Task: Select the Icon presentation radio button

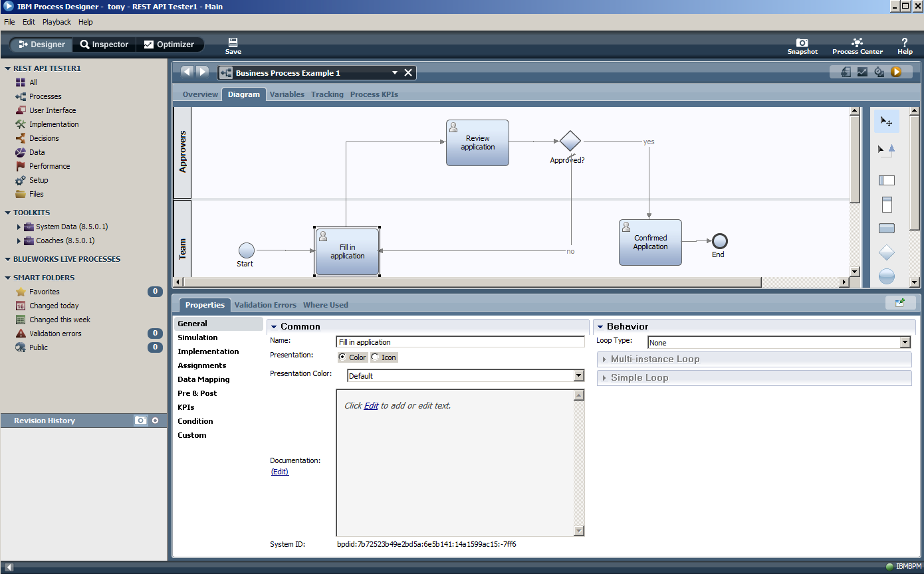Action: tap(375, 357)
